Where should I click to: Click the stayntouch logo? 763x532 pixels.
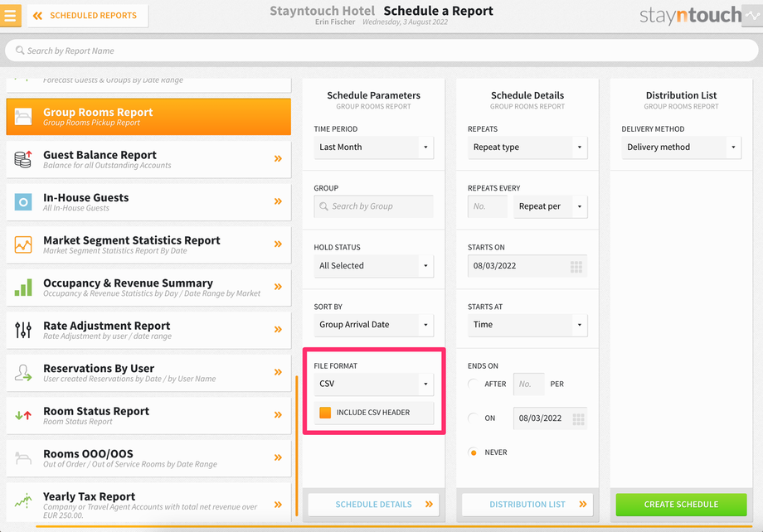[x=690, y=16]
